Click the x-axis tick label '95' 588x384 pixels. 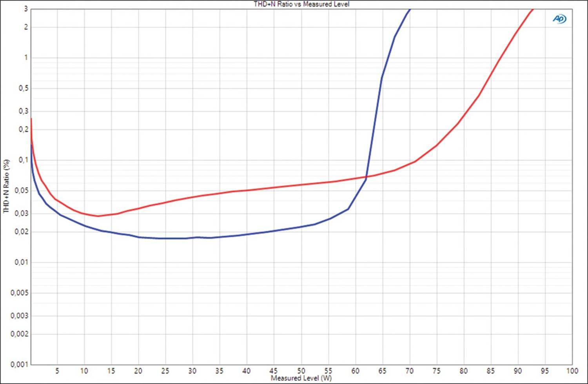pos(545,371)
